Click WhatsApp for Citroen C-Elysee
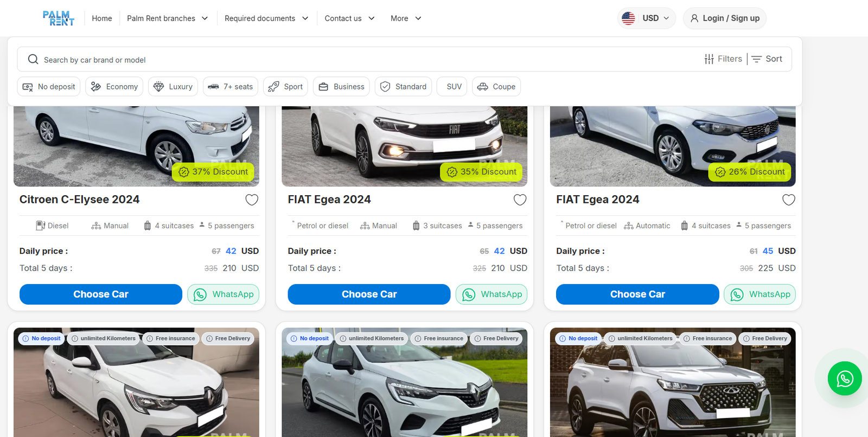This screenshot has width=868, height=437. pyautogui.click(x=223, y=294)
